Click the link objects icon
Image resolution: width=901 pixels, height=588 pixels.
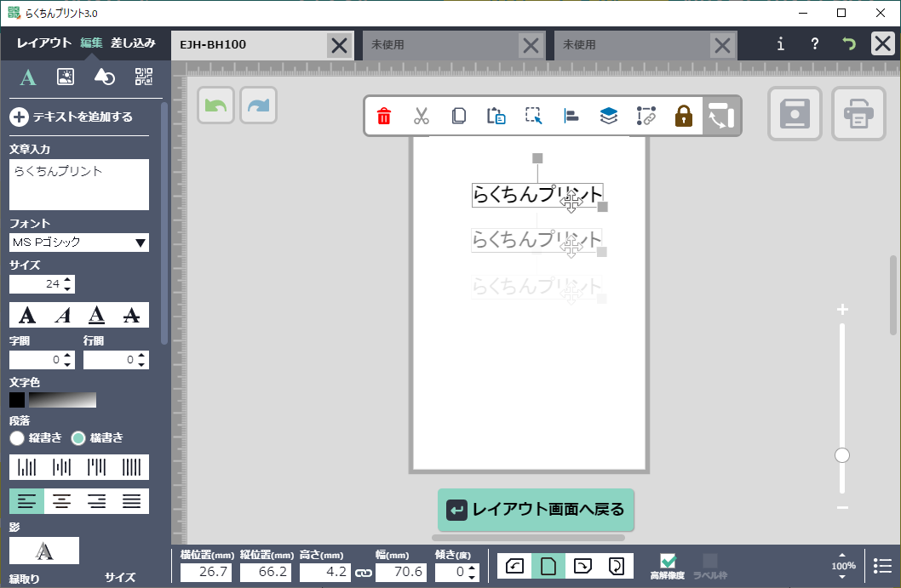[646, 116]
